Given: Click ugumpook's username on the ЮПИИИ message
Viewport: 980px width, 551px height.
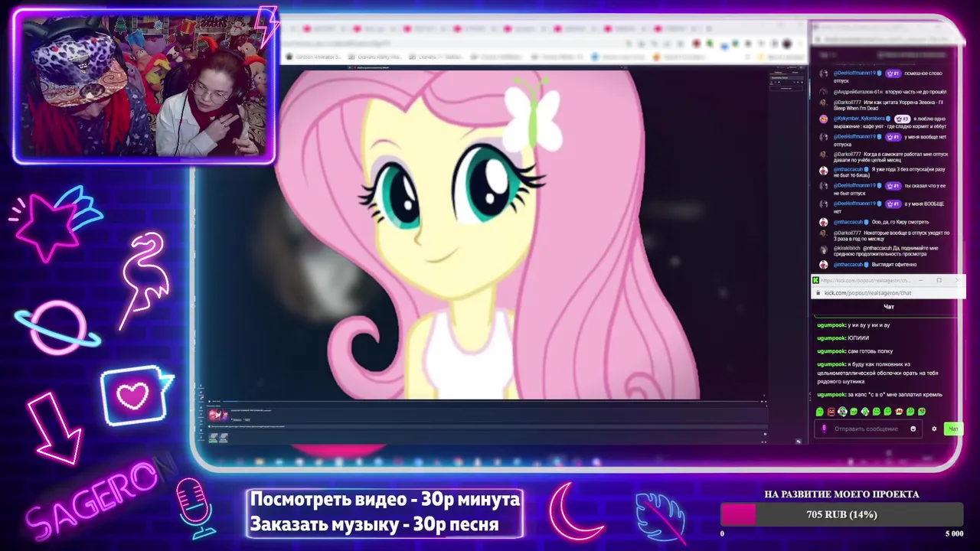Looking at the screenshot, I should coord(831,337).
